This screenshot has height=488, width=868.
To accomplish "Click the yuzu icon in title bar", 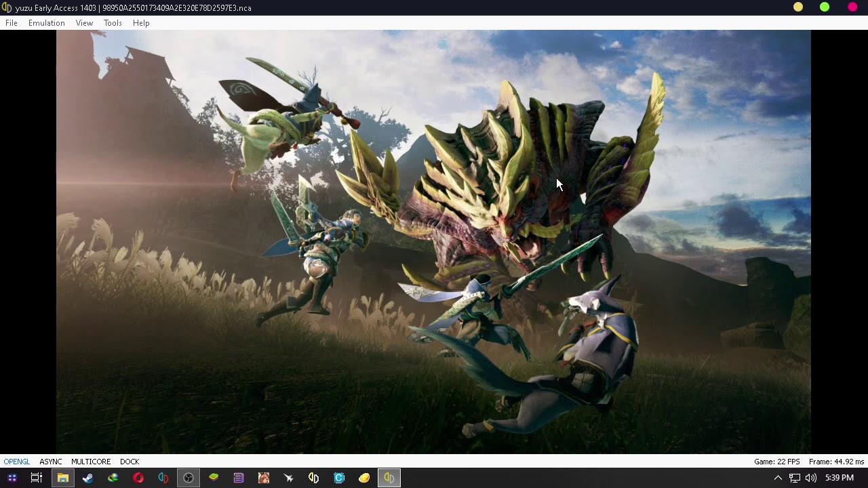I will [7, 7].
